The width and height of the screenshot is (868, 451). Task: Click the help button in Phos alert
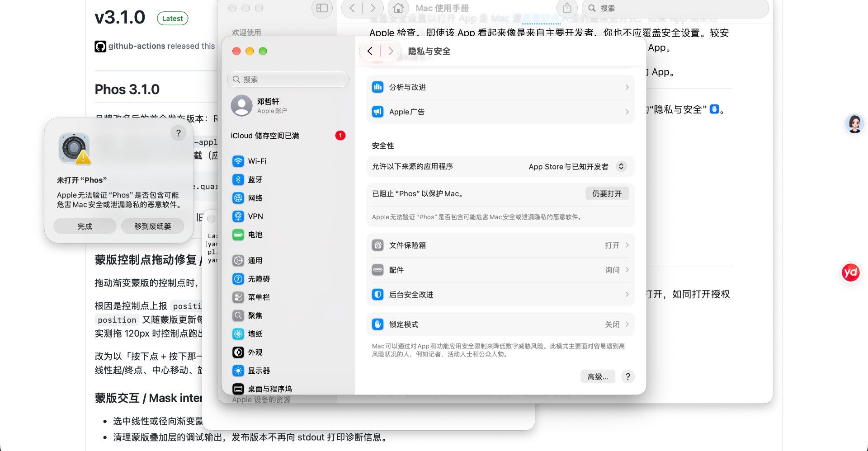(179, 133)
